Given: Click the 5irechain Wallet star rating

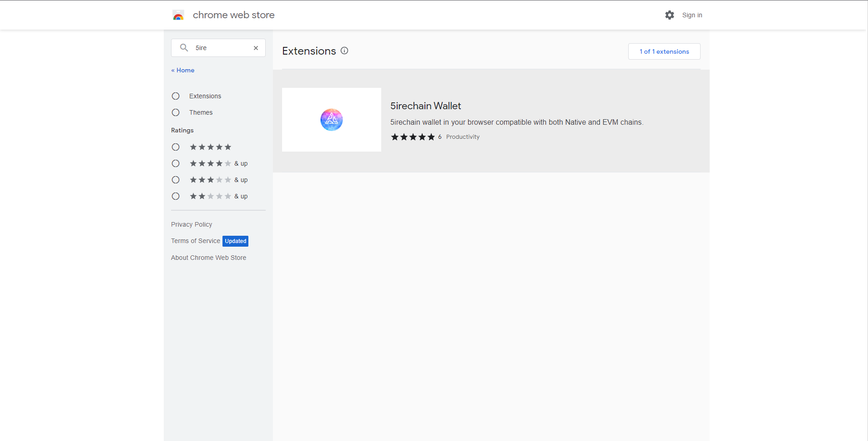Looking at the screenshot, I should (413, 137).
